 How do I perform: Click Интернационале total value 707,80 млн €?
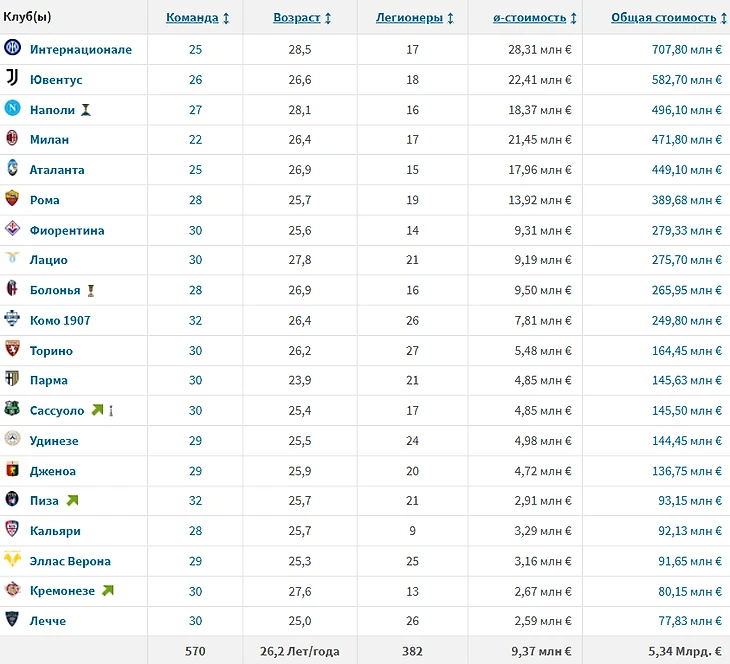687,49
